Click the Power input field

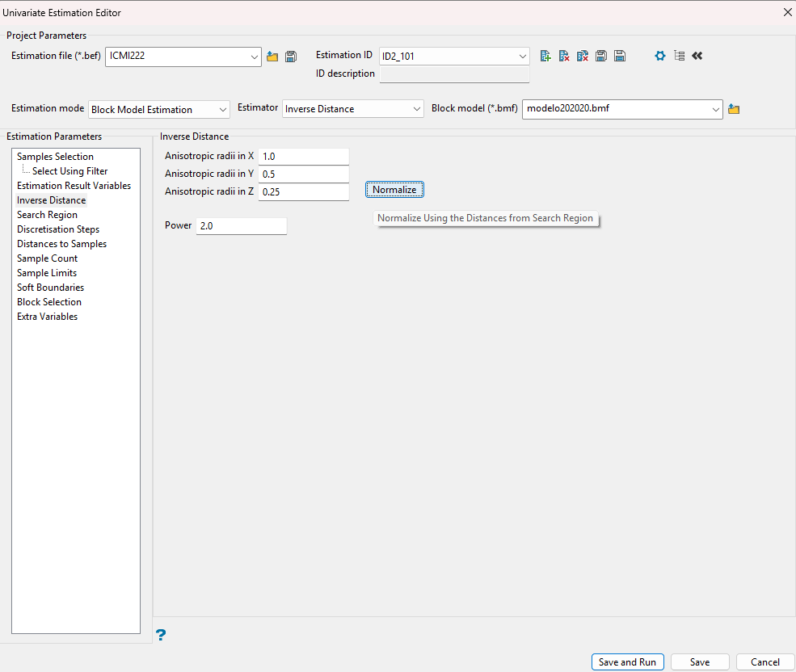[x=241, y=226]
